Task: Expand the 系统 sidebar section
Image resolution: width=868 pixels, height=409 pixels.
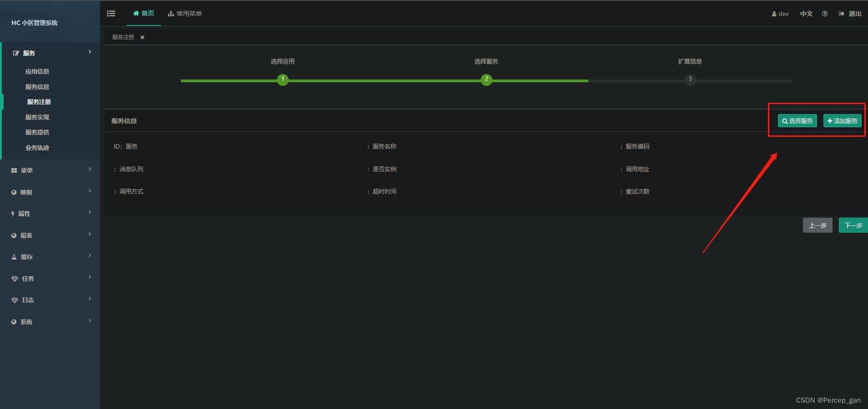Action: point(50,322)
